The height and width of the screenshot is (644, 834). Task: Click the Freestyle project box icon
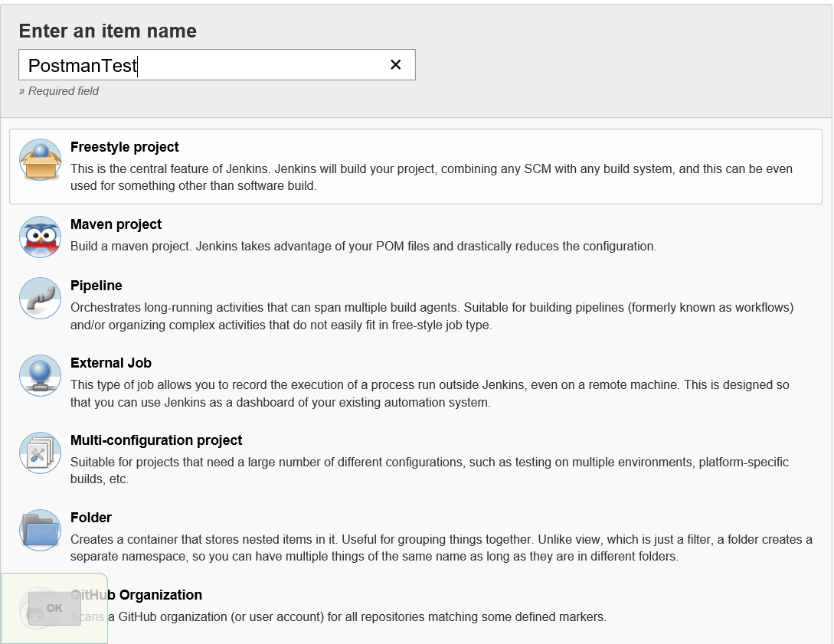[x=40, y=159]
